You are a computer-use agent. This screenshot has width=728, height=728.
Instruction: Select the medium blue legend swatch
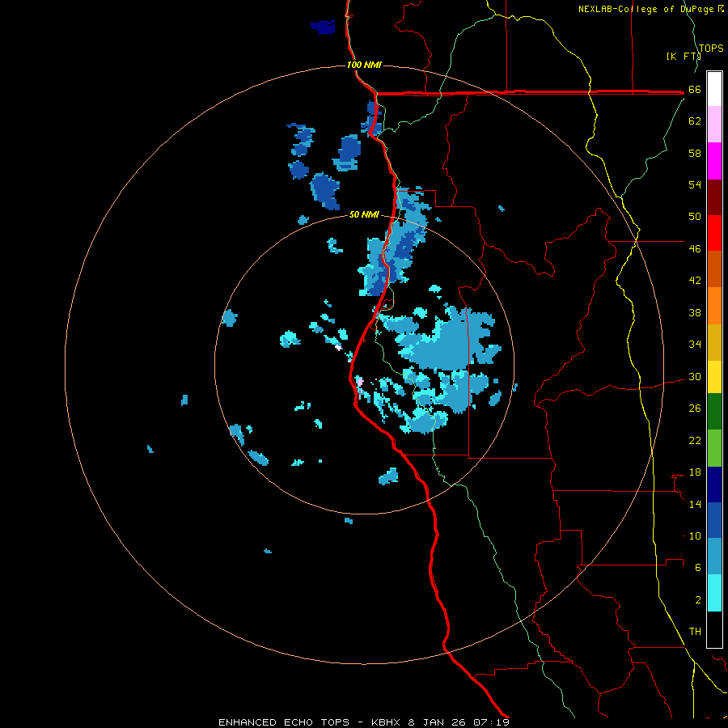point(714,520)
